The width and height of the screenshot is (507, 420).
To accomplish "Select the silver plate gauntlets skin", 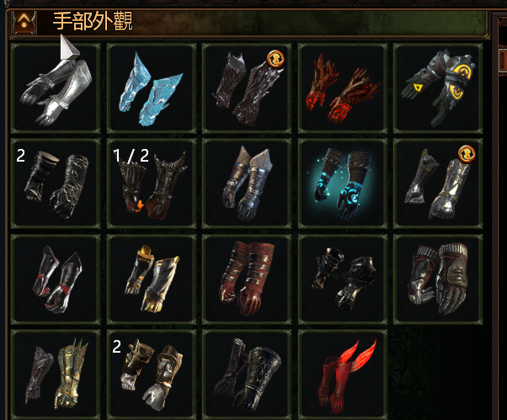I will tap(56, 88).
